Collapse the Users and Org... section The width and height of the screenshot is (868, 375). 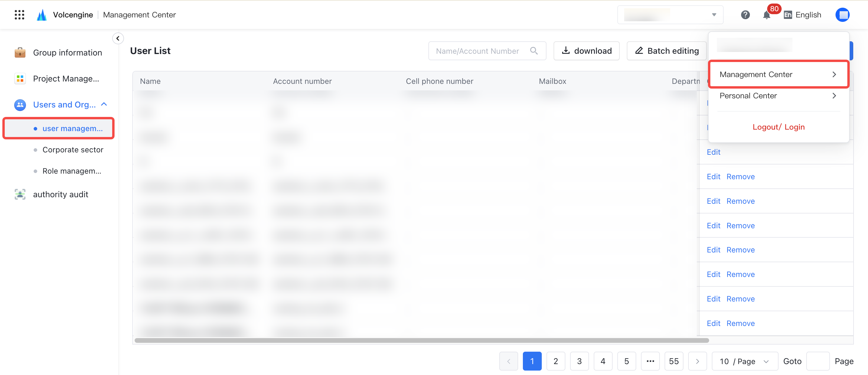(104, 105)
